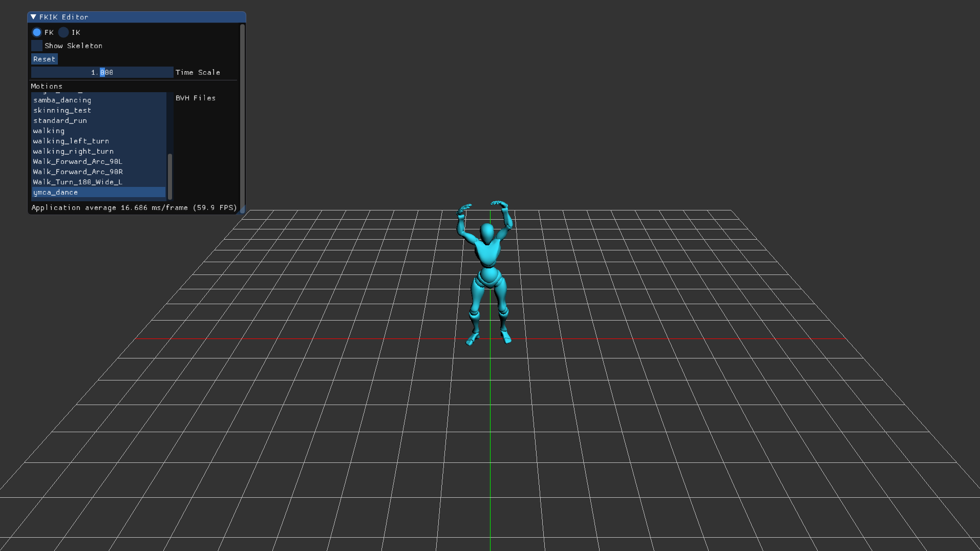The height and width of the screenshot is (551, 980).
Task: Select the Walk_Forward_Arc_90L motion
Action: [x=77, y=161]
